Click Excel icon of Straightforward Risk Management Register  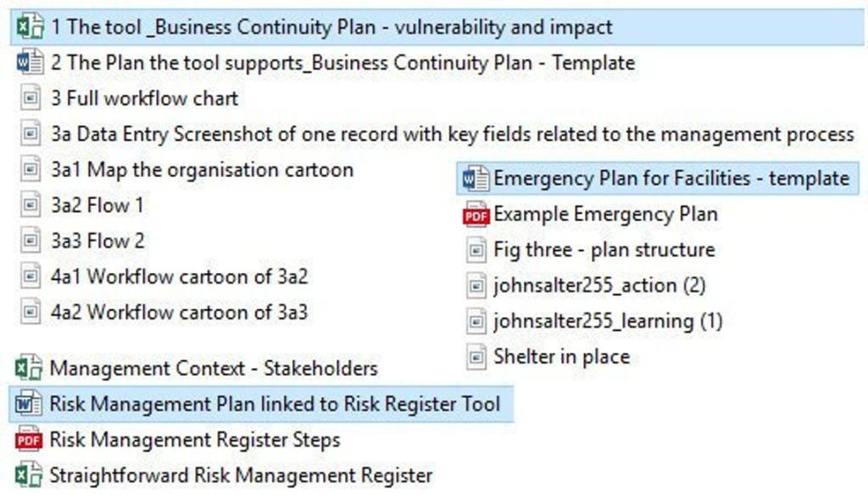coord(29,476)
